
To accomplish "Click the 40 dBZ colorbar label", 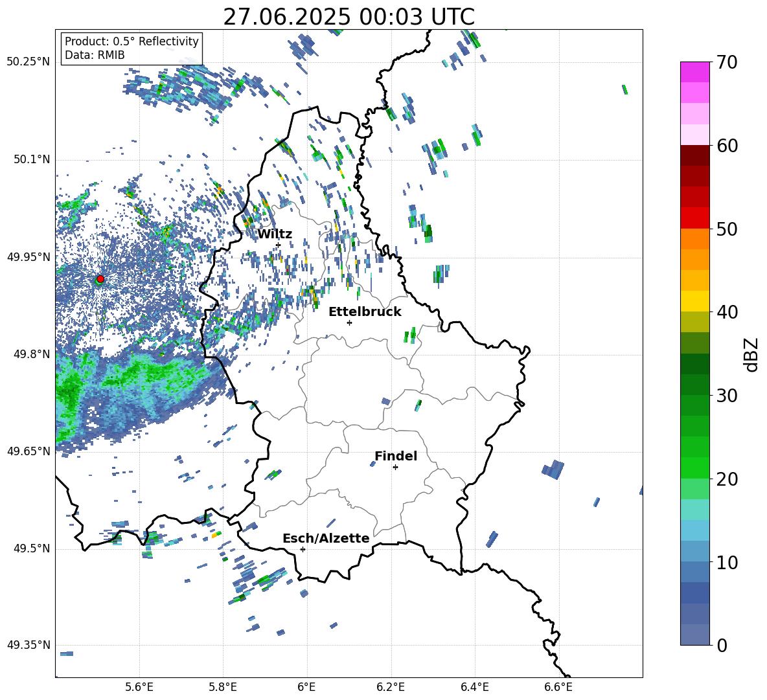I will (x=727, y=312).
